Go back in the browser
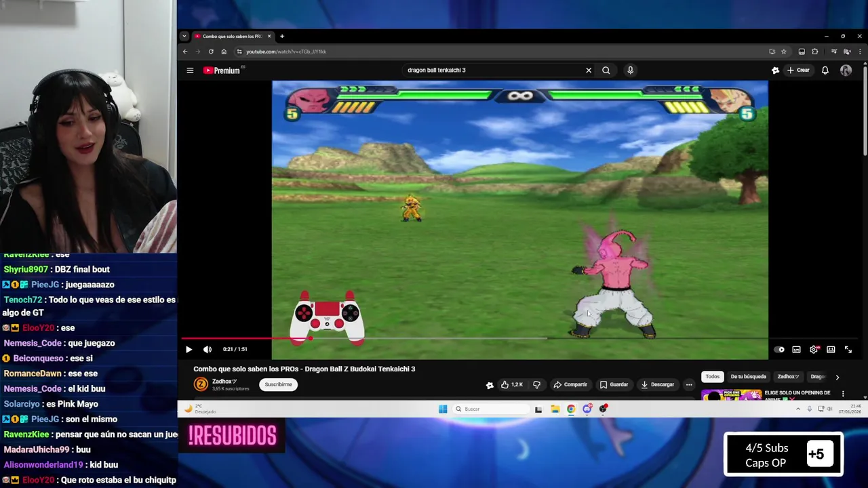This screenshot has height=488, width=868. (x=185, y=52)
